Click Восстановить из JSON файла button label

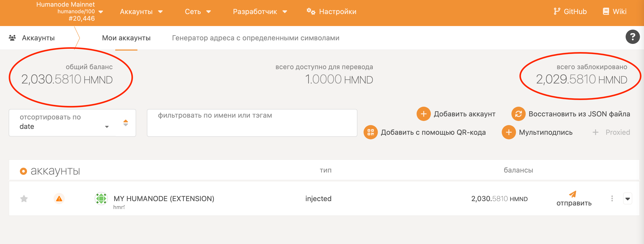579,114
